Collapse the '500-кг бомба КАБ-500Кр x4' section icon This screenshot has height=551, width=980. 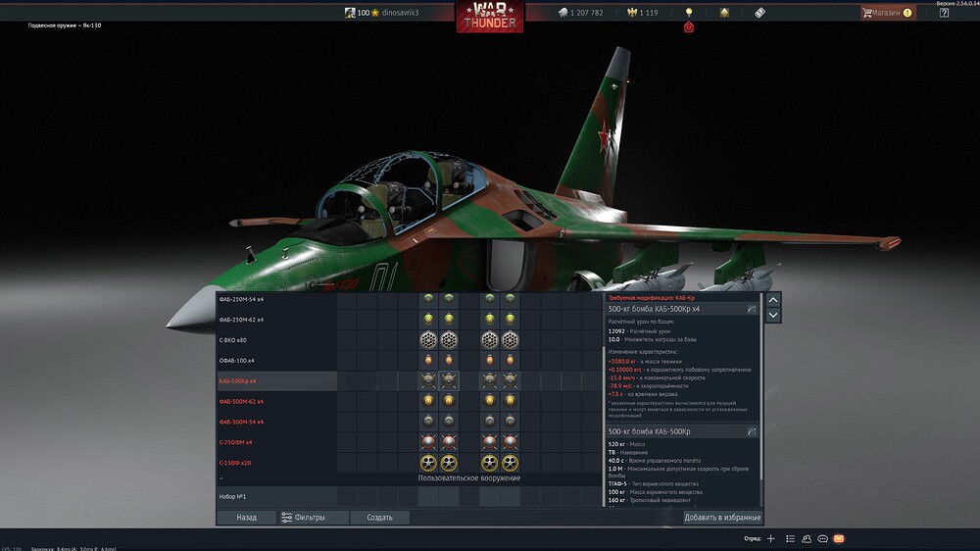point(752,309)
